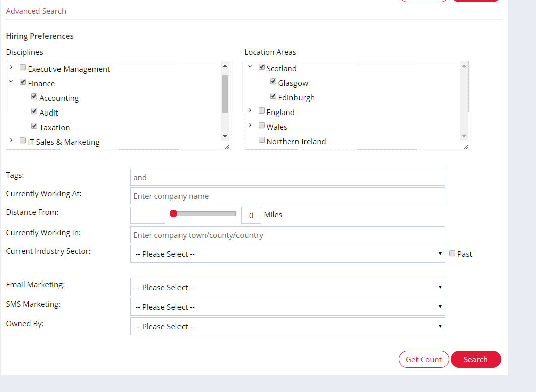The image size is (536, 392).
Task: Expand the IT Sales & Marketing node
Action: pos(11,140)
